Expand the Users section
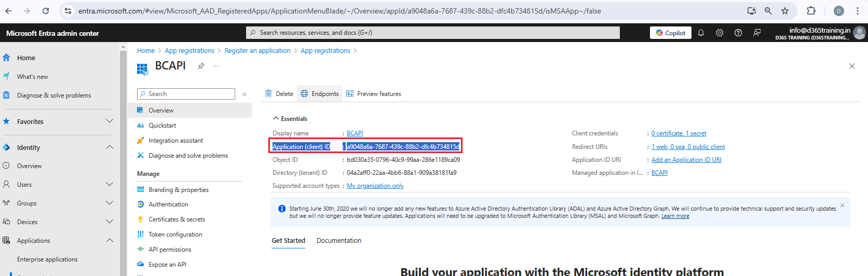The width and height of the screenshot is (868, 276). tap(110, 184)
